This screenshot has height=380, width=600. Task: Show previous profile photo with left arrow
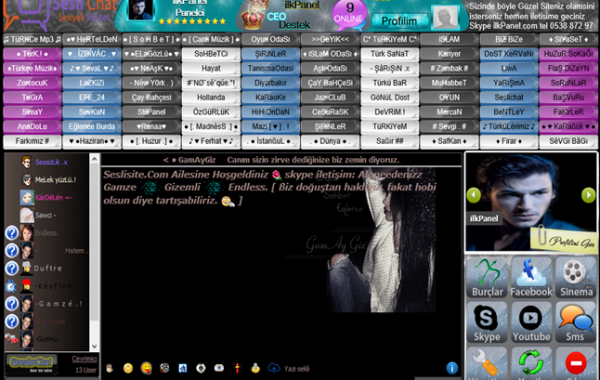coord(474,195)
